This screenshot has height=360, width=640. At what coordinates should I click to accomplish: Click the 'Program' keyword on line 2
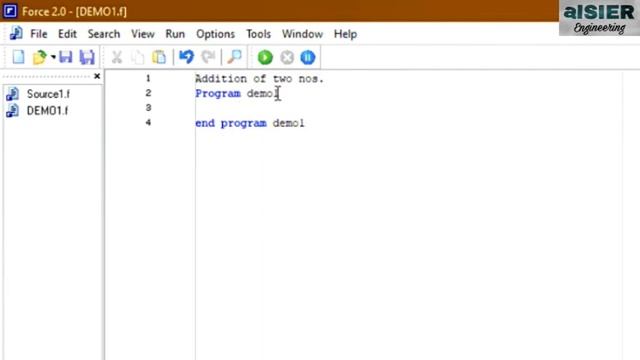point(218,94)
